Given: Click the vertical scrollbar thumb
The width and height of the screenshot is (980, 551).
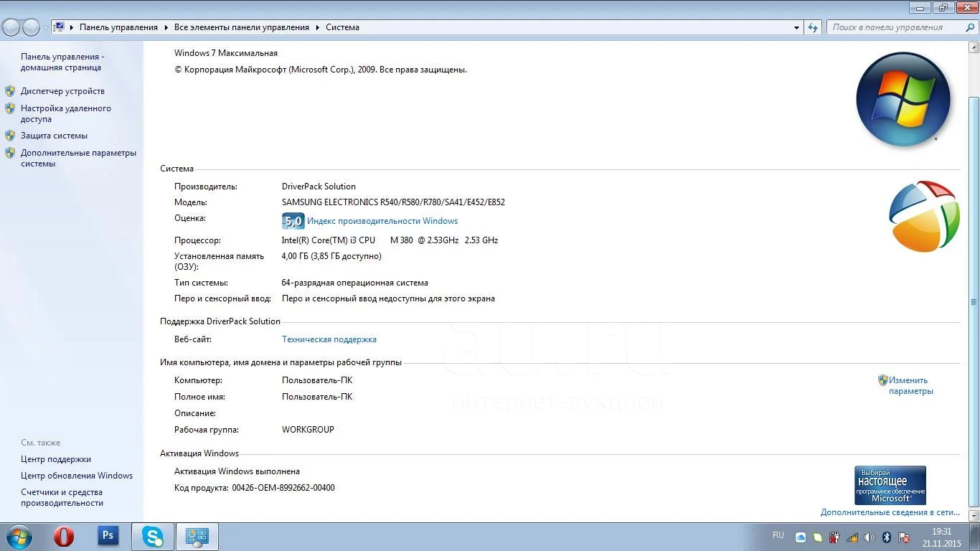Looking at the screenshot, I should (974, 302).
